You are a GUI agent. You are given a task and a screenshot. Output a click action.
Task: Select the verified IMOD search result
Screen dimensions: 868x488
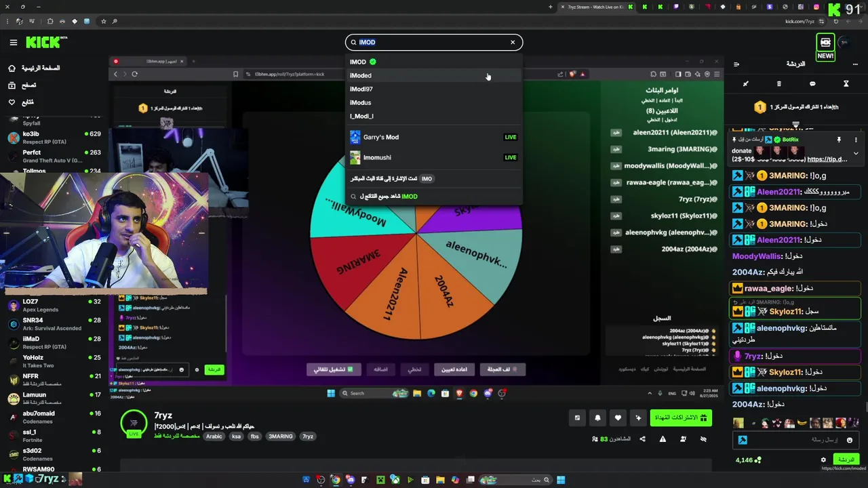coord(433,62)
